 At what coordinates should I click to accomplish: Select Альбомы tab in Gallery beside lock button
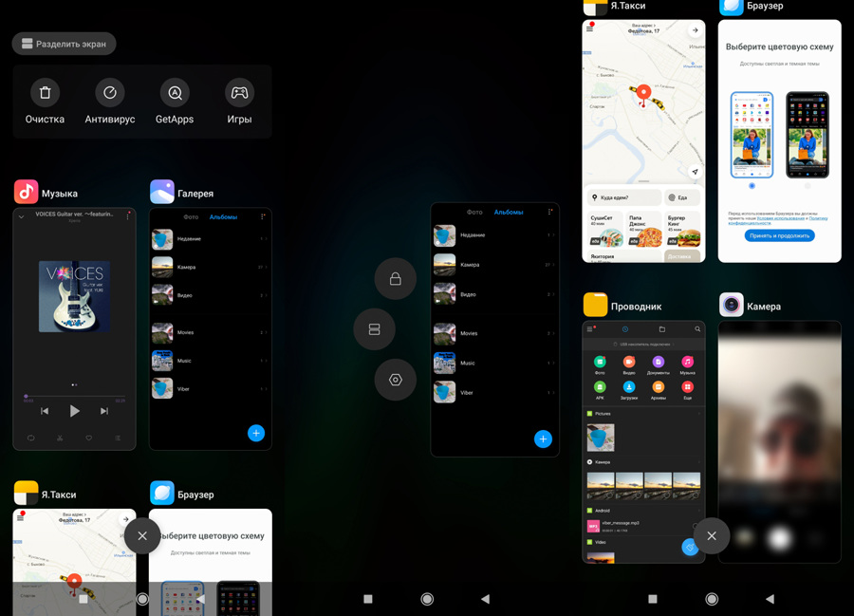point(509,212)
